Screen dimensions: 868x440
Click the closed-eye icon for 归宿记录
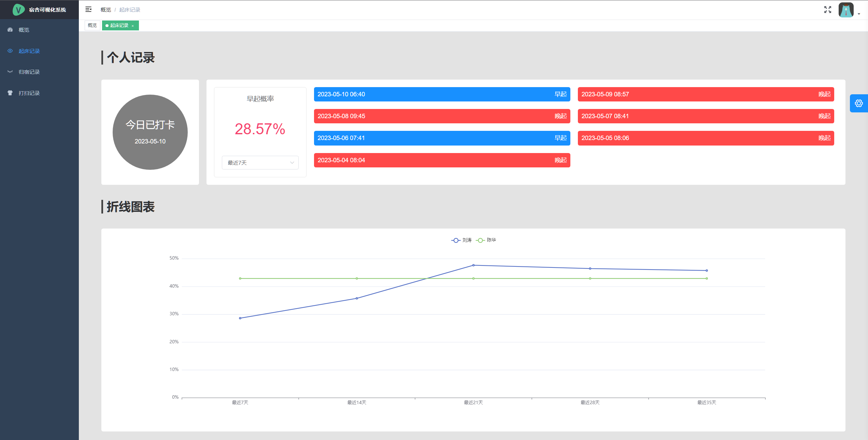[x=10, y=72]
